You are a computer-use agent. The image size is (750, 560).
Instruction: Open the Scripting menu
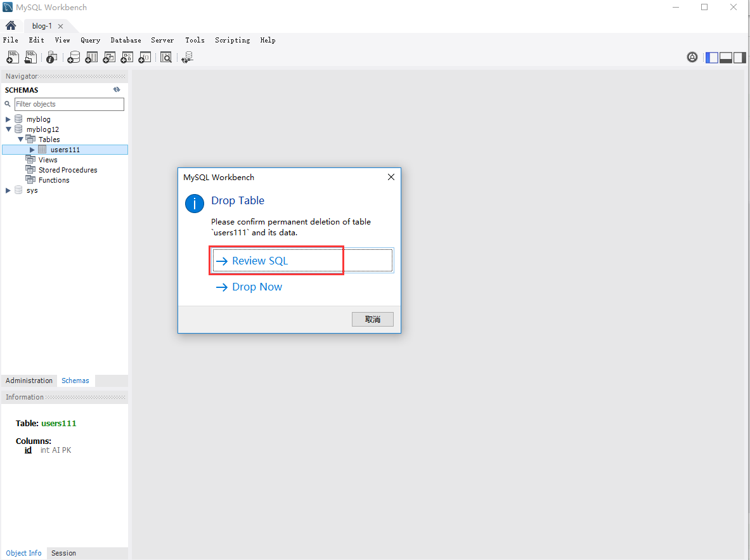(x=233, y=40)
